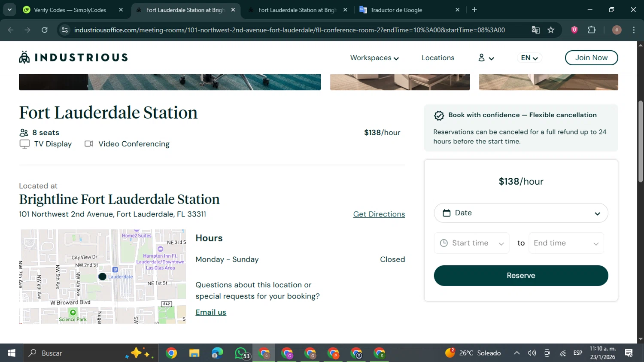Viewport: 644px width, 362px height.
Task: Click the translate page icon
Action: click(535, 30)
